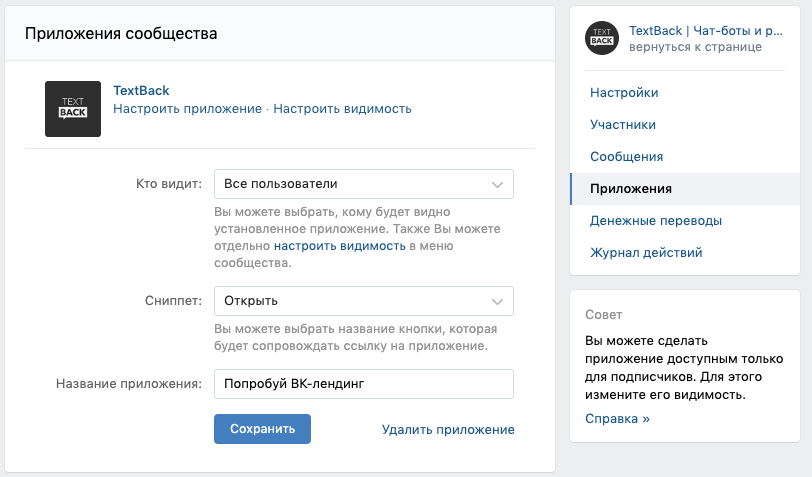Open the TextBack app name link
The width and height of the screenshot is (812, 477).
click(x=141, y=90)
